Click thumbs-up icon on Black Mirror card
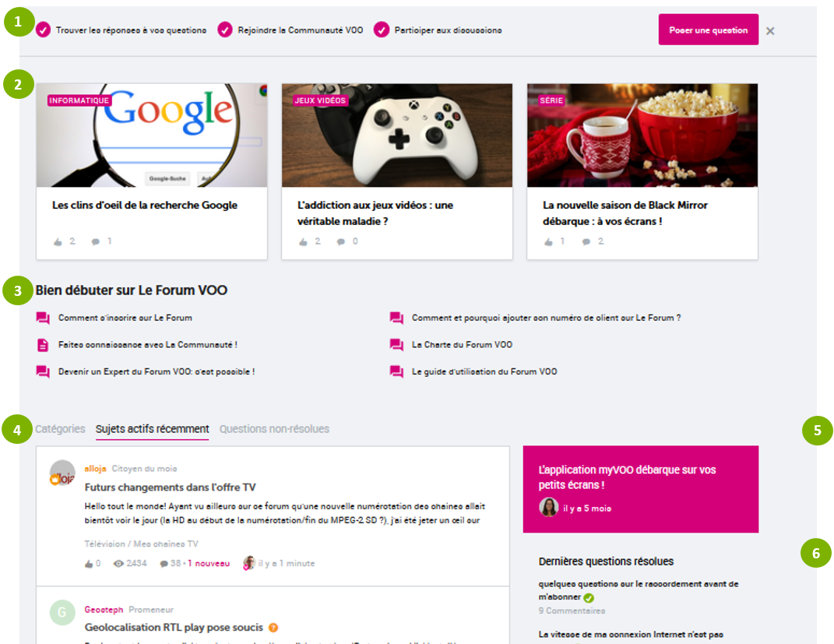This screenshot has height=644, width=834. [x=548, y=242]
